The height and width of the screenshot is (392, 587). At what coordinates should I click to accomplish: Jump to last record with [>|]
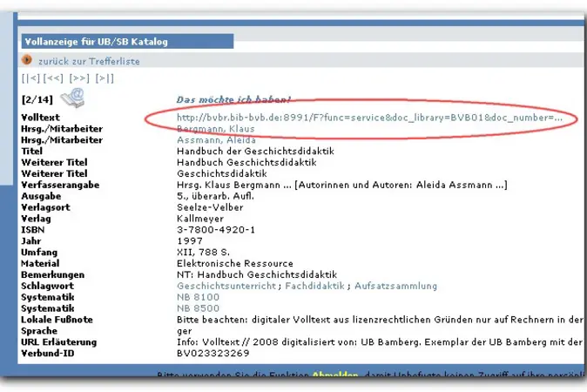[105, 78]
